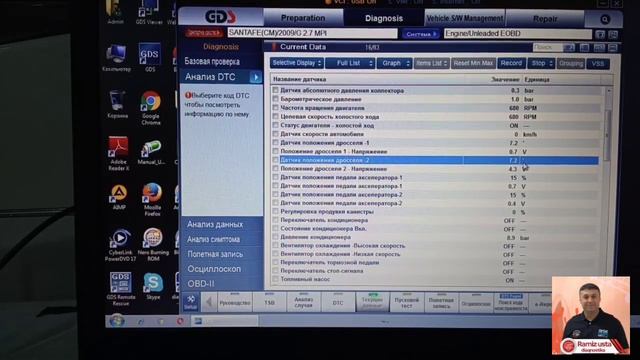Click the Система selector button

[421, 34]
